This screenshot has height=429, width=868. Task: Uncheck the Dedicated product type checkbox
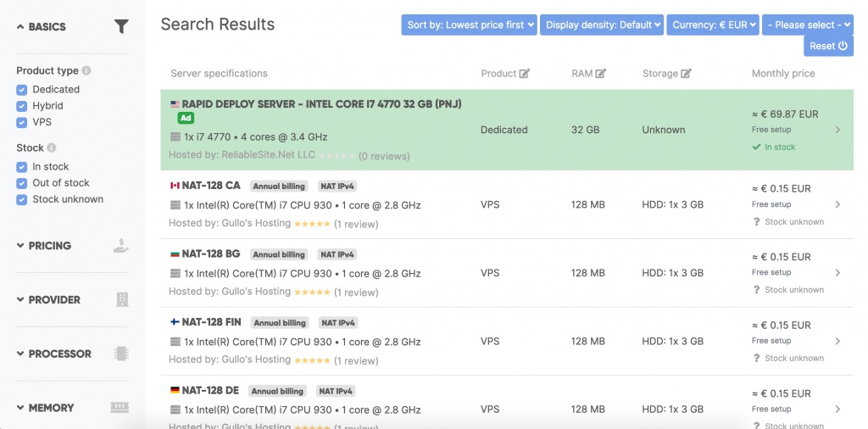(x=22, y=90)
